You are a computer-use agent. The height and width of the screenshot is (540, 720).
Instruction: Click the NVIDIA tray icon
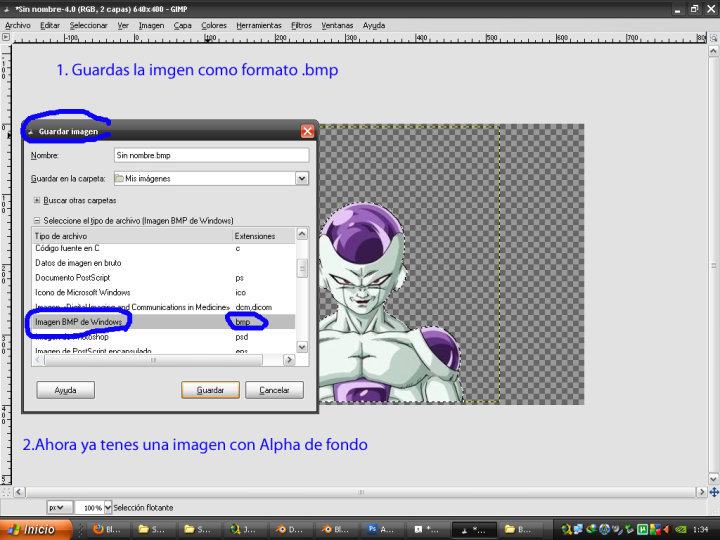coord(681,530)
